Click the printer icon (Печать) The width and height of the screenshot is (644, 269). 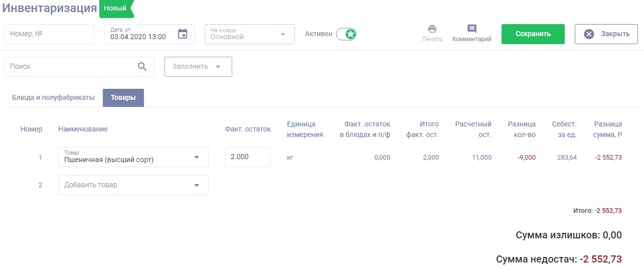[432, 29]
